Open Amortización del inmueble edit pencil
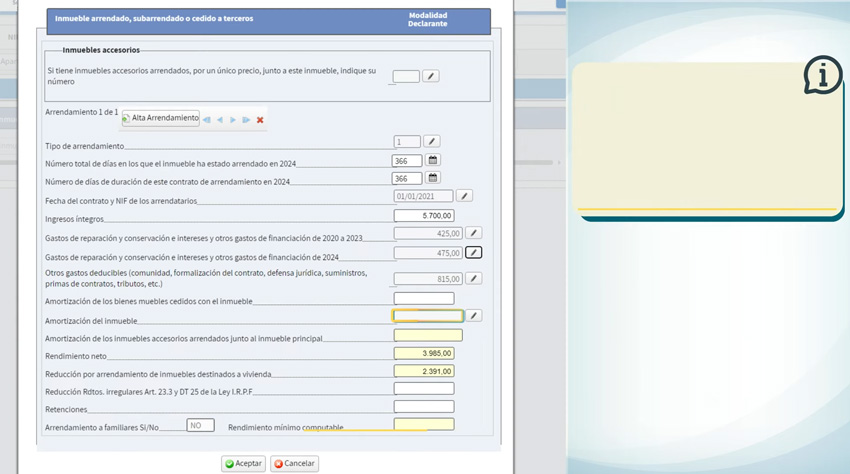The width and height of the screenshot is (850, 474). [473, 316]
